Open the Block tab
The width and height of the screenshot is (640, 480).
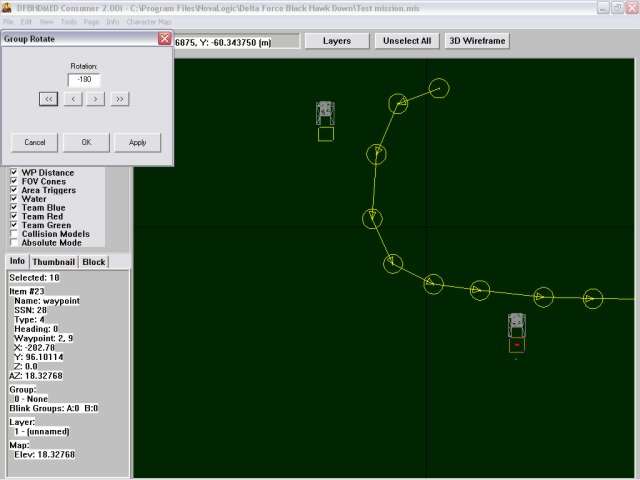[x=94, y=262]
